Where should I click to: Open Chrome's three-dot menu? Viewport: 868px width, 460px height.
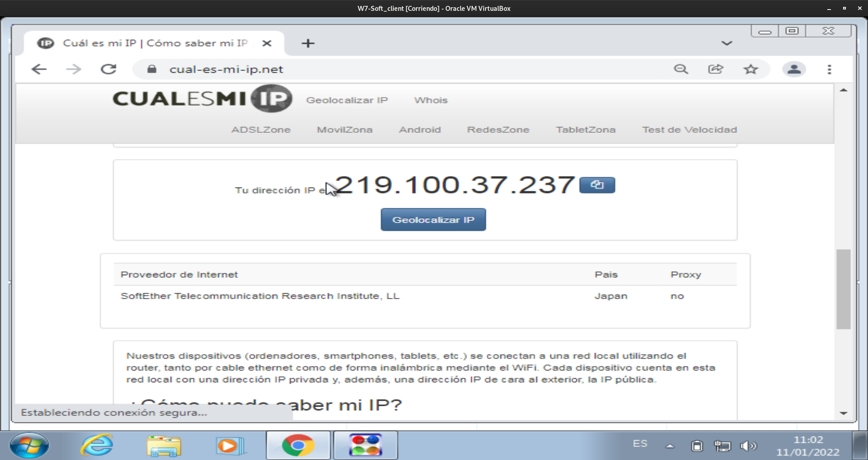point(830,69)
